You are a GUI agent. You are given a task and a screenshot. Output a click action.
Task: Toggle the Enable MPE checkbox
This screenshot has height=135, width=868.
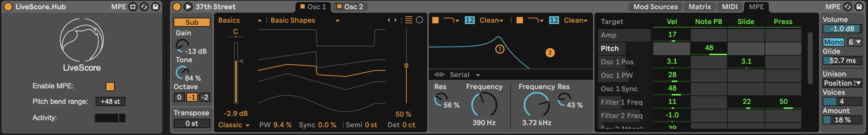110,87
